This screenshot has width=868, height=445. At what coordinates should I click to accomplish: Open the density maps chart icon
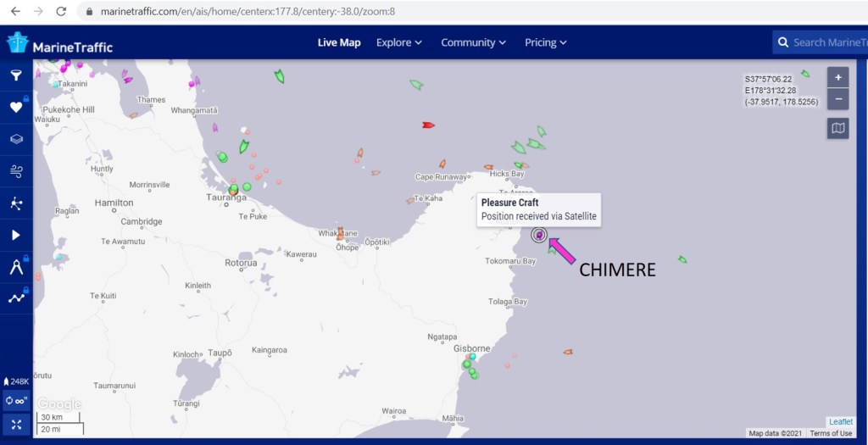pos(16,298)
